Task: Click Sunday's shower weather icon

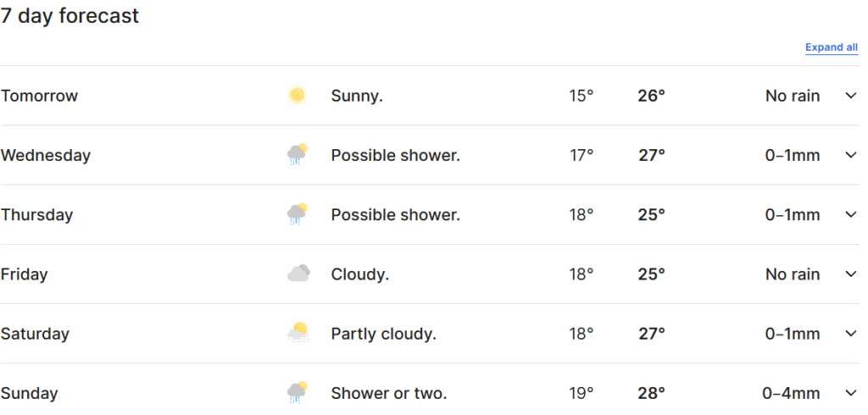Action: point(297,392)
